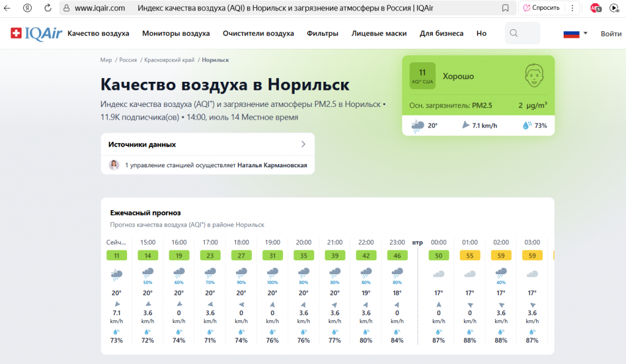Click the Ежечасный прогноз heading

[x=145, y=213]
